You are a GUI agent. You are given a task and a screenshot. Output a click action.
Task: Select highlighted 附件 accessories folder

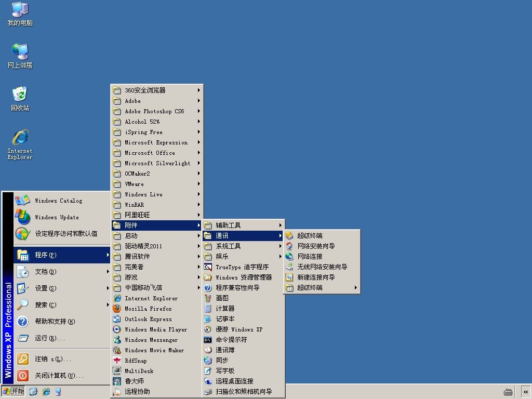157,225
